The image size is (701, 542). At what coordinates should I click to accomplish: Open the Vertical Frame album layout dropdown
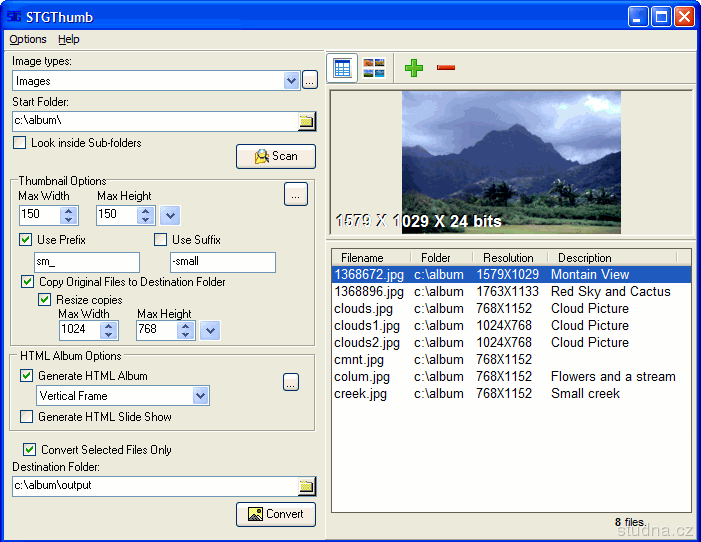coord(201,396)
